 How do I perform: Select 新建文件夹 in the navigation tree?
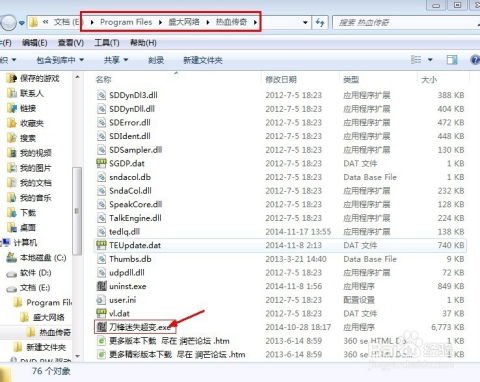(46, 348)
